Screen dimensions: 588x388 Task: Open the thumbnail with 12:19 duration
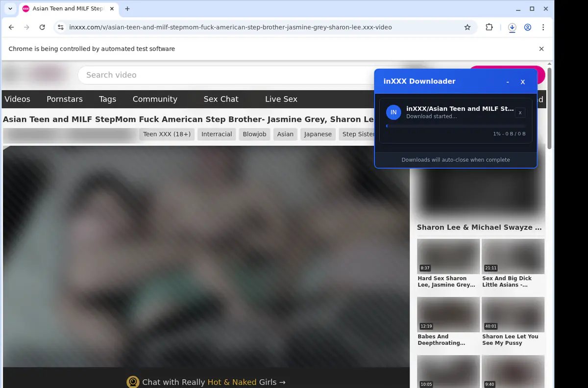(448, 314)
